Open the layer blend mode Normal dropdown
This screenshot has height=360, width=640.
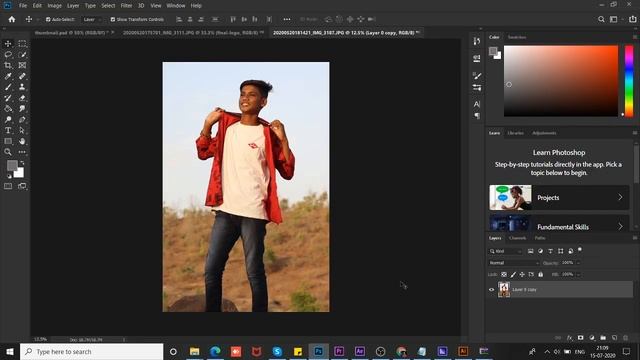(x=513, y=263)
